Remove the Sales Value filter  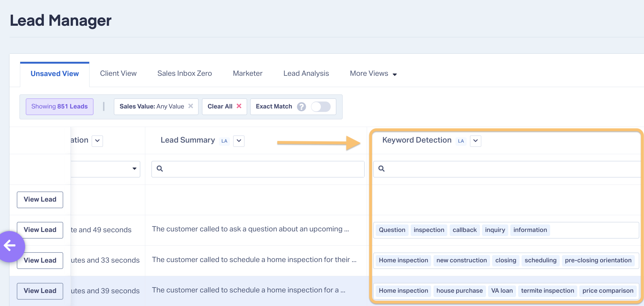pyautogui.click(x=191, y=106)
